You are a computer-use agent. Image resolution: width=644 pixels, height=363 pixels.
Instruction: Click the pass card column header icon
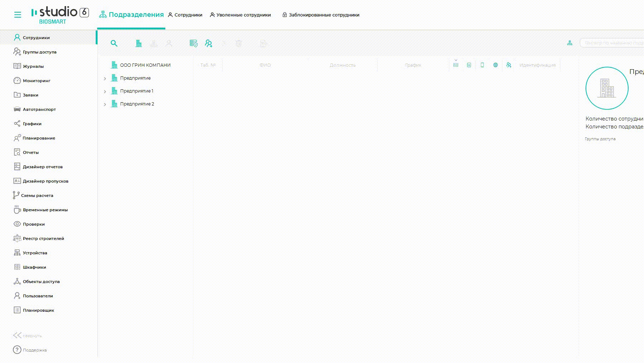tap(456, 65)
